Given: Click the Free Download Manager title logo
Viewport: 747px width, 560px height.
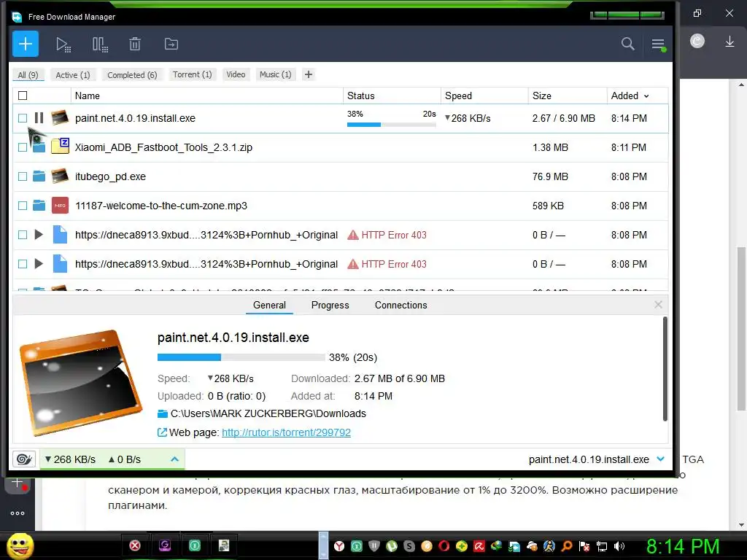Looking at the screenshot, I should 18,17.
